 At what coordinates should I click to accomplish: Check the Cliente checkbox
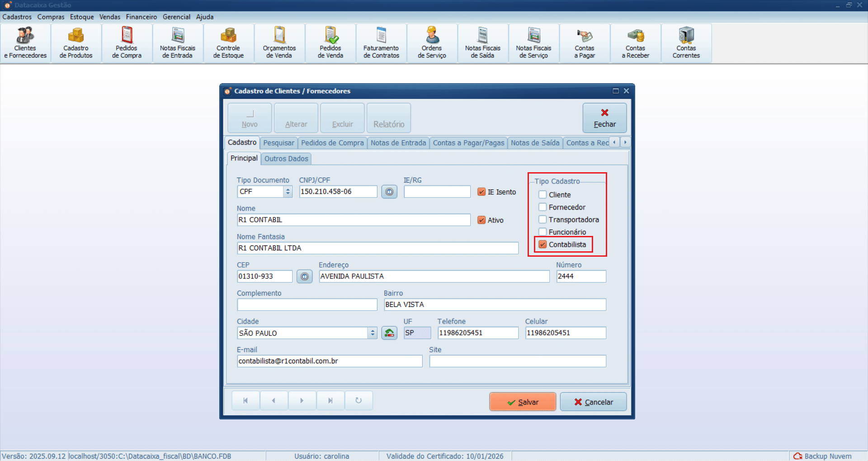click(543, 195)
